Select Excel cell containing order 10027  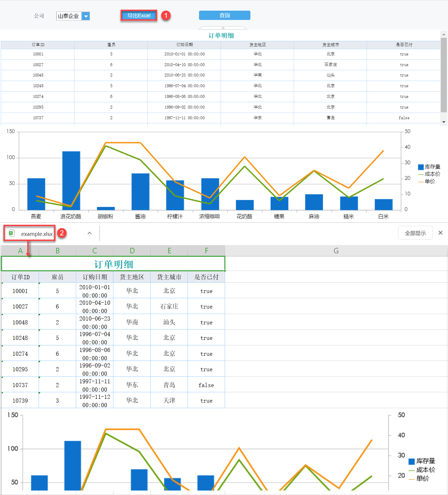pos(20,306)
